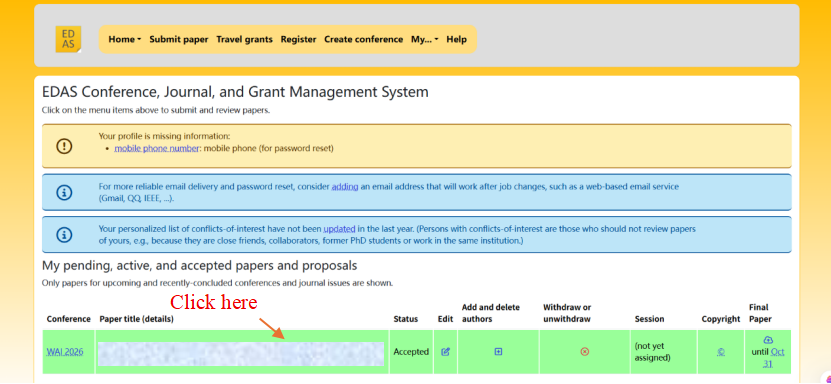Image resolution: width=831 pixels, height=384 pixels.
Task: Click the yellow warning exclamation icon
Action: click(x=64, y=146)
